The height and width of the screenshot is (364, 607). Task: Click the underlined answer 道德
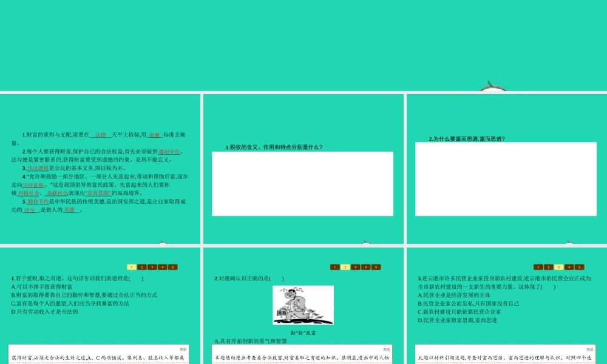pyautogui.click(x=154, y=135)
